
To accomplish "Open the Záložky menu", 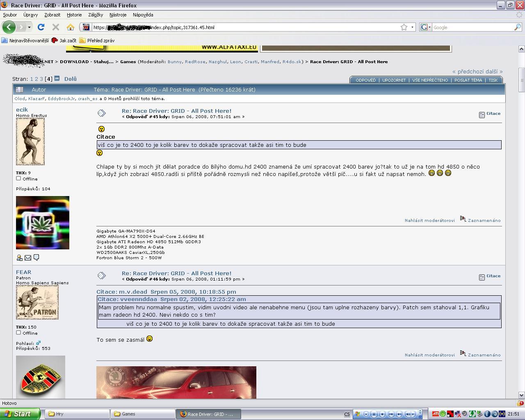I will 95,15.
